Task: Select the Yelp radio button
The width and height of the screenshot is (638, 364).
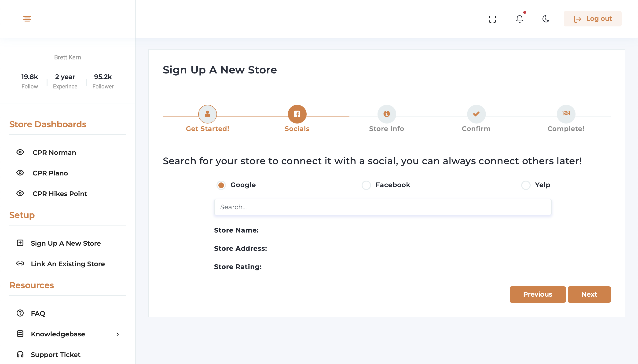Action: coord(526,185)
